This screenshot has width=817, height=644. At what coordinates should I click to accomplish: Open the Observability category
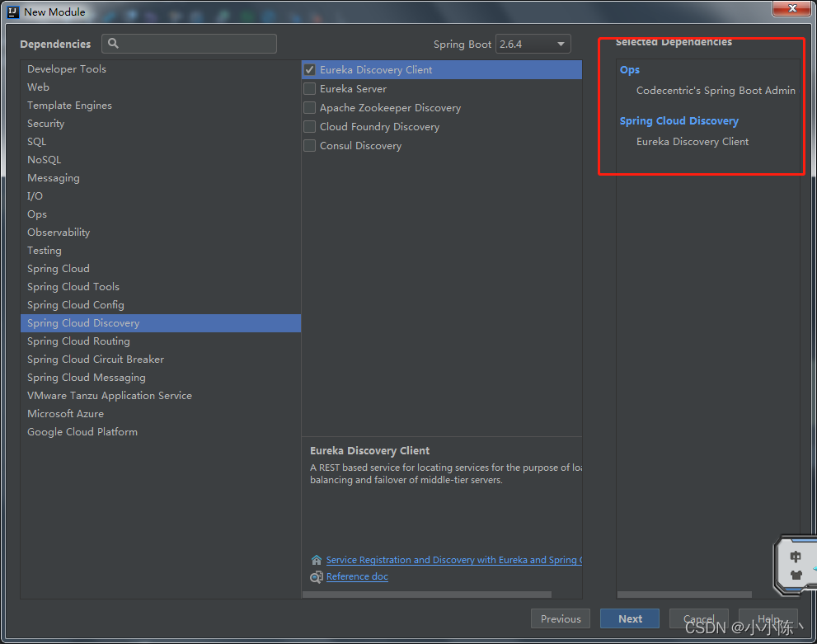point(161,233)
